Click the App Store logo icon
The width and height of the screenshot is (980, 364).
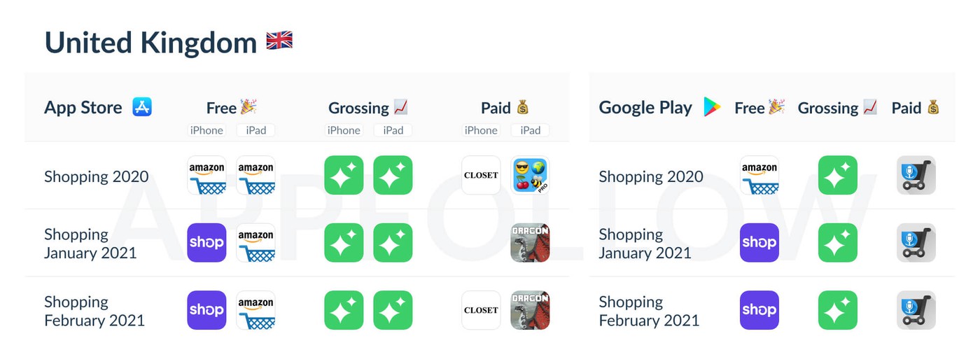point(142,107)
